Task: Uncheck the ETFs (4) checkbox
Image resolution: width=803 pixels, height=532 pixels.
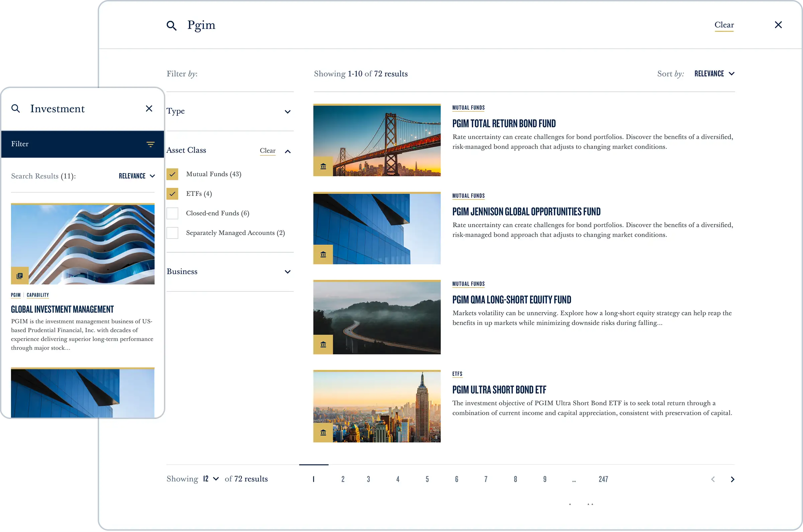Action: [x=172, y=194]
